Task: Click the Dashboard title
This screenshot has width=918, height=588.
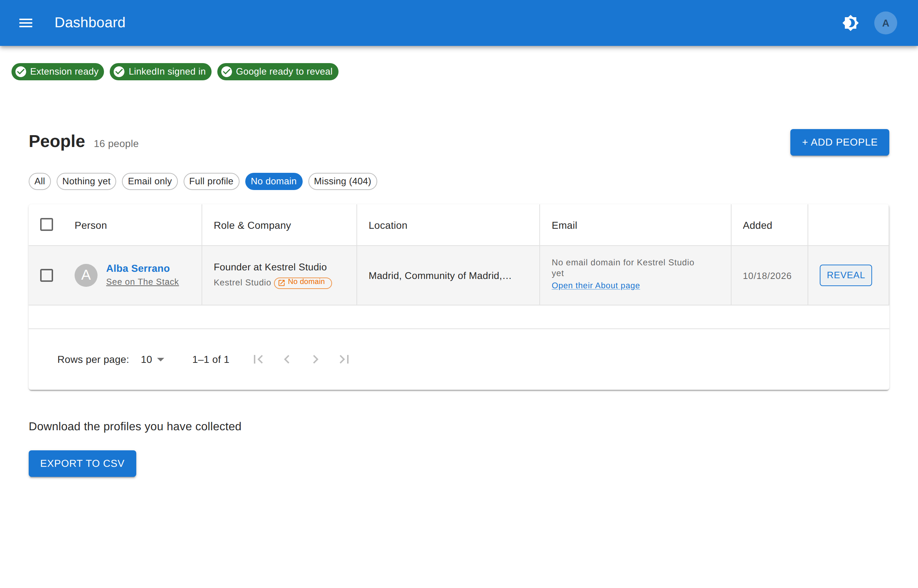Action: (90, 23)
